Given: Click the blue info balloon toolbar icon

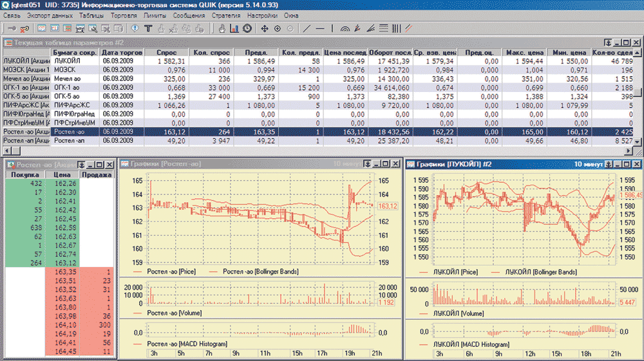Looking at the screenshot, I should [135, 29].
